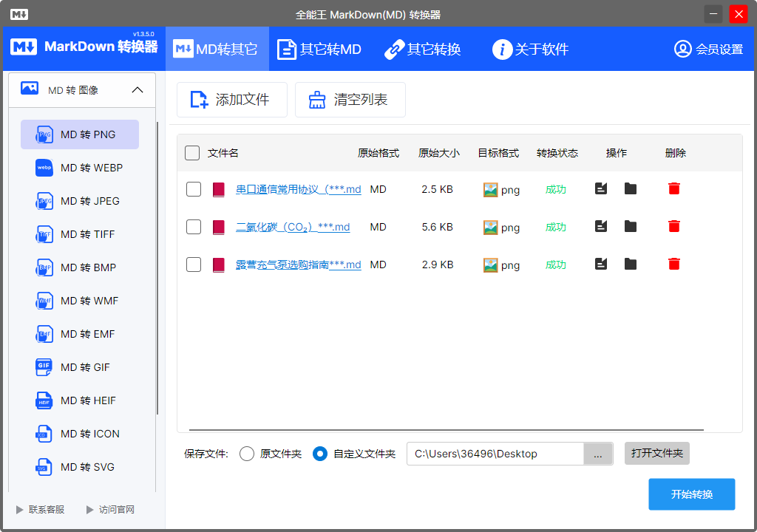Click the 5.6 KB size value

pyautogui.click(x=438, y=227)
